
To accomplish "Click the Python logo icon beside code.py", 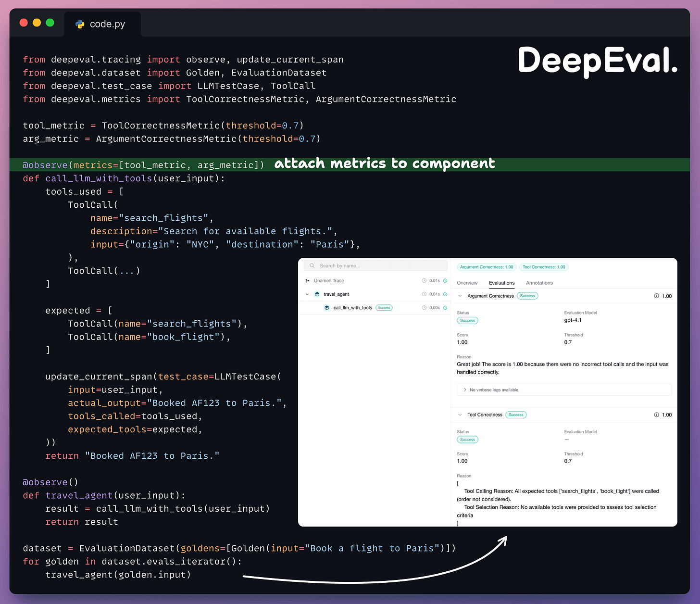I will pos(80,24).
